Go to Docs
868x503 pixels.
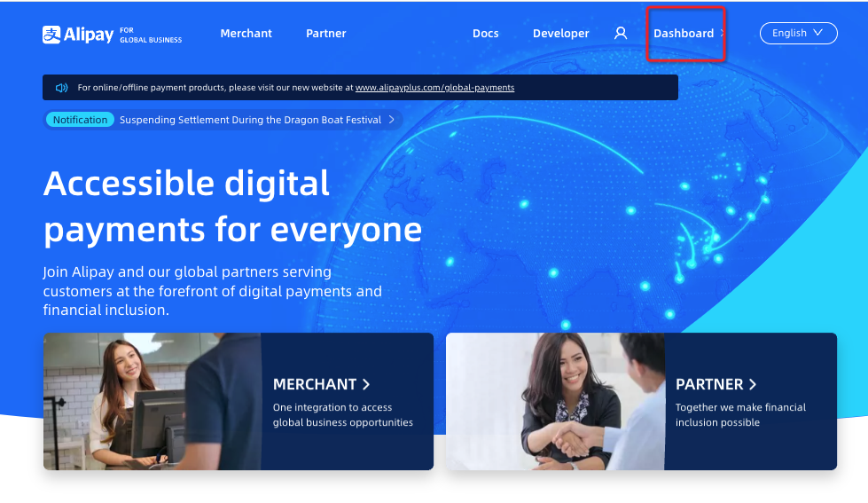click(x=486, y=33)
